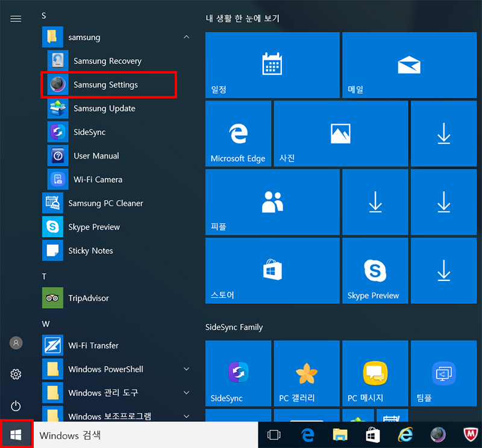Open Settings gear in the Start sidebar
Image resolution: width=482 pixels, height=448 pixels.
click(x=16, y=374)
